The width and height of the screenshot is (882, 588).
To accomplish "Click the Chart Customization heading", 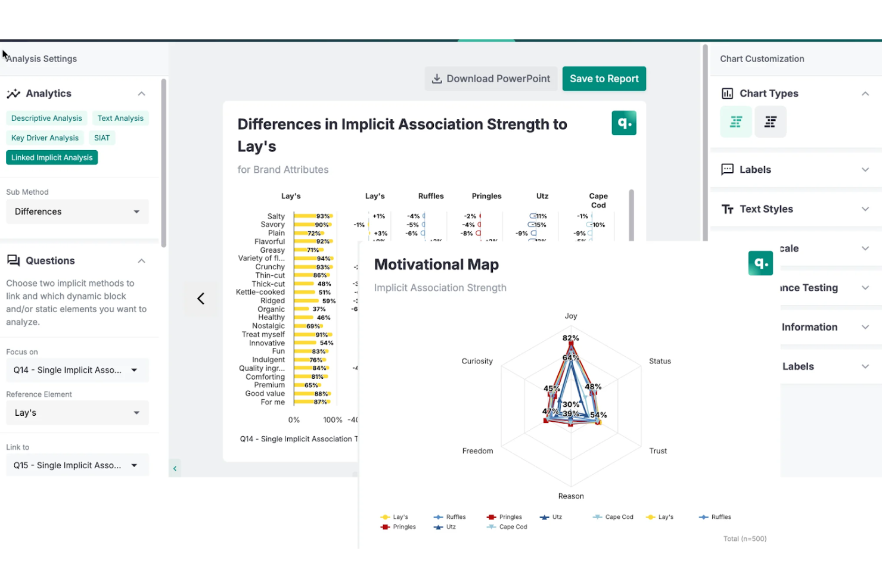I will [x=762, y=58].
